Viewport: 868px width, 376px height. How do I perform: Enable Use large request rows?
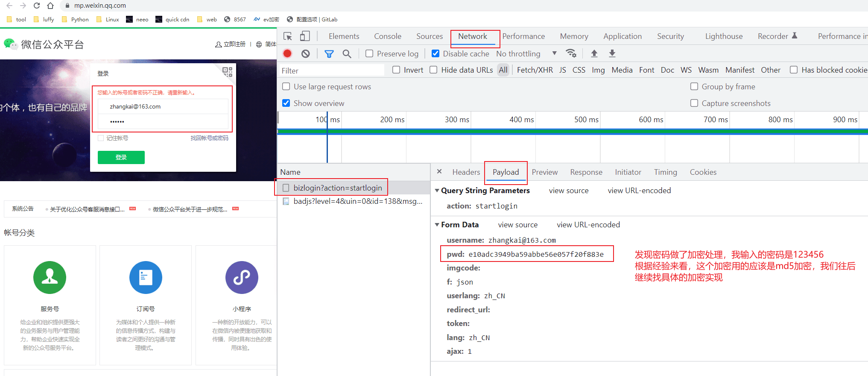pos(286,86)
